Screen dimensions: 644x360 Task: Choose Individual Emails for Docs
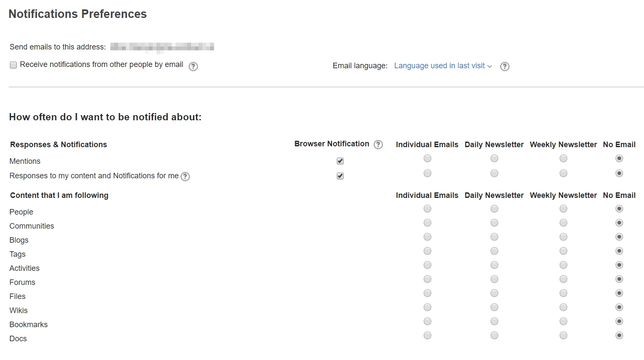(427, 335)
